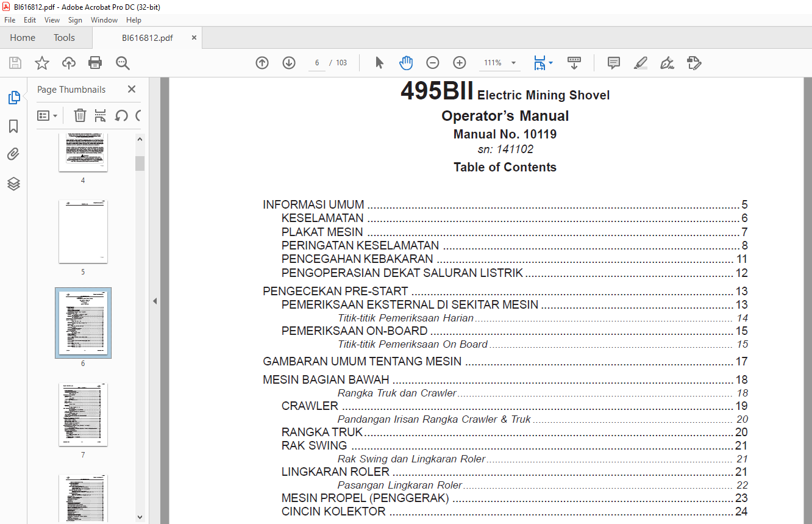Bookmark this file with the star icon
Viewport: 812px width, 524px height.
(42, 63)
